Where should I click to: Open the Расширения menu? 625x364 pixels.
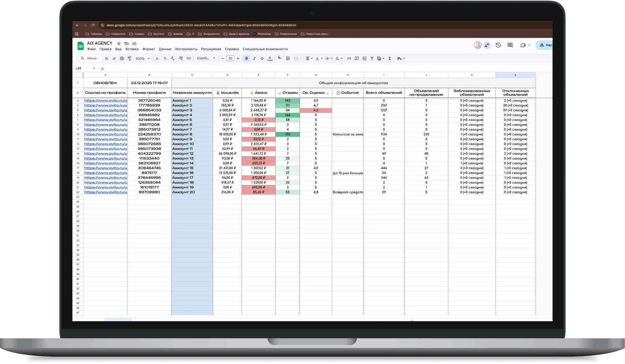coord(211,49)
